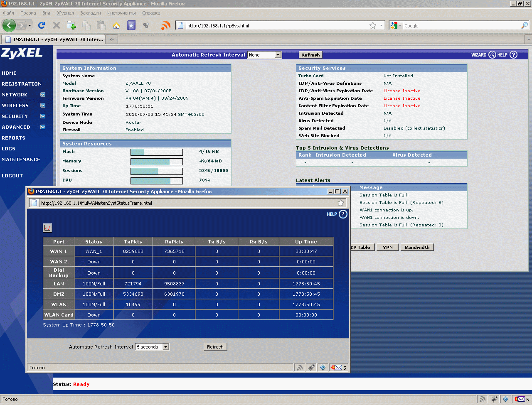Click the popup window address field

coord(188,203)
